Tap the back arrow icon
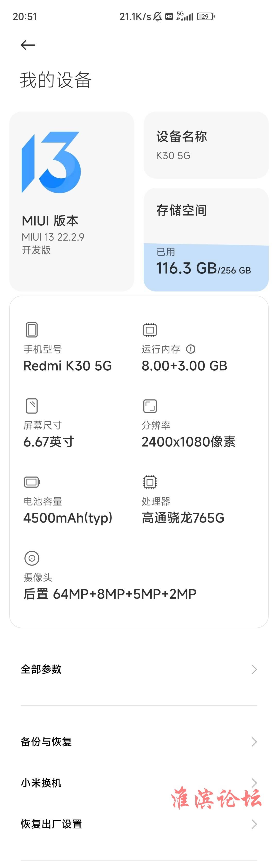This screenshot has width=278, height=868. [28, 45]
